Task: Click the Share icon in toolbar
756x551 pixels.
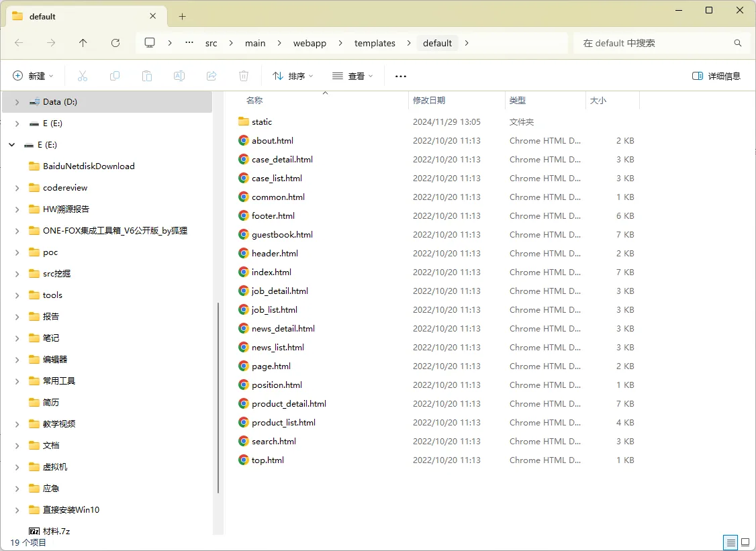Action: pyautogui.click(x=211, y=76)
